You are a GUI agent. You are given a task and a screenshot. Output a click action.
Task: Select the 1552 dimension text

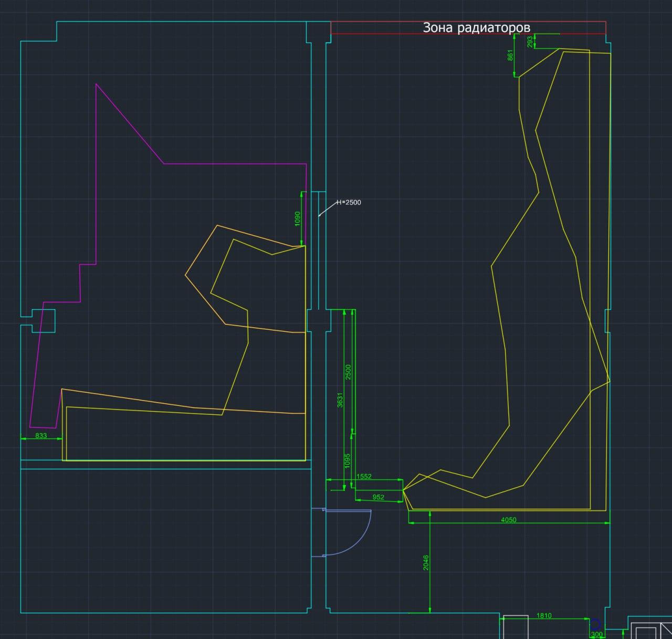(364, 476)
